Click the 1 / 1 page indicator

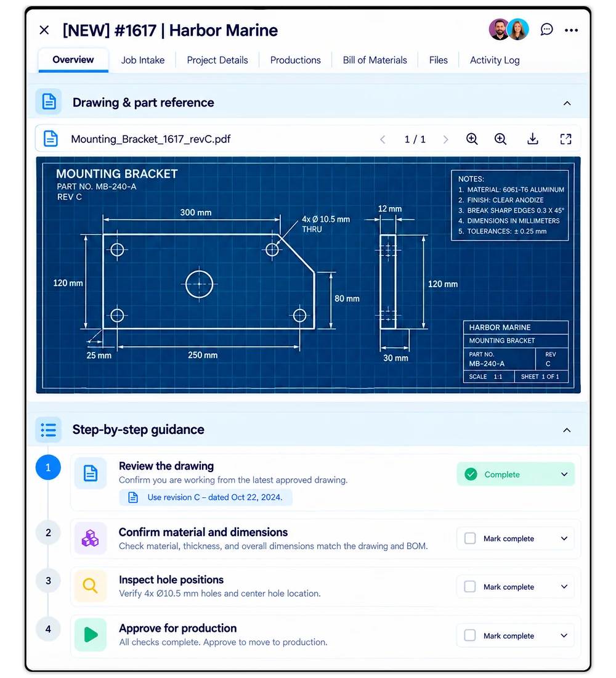click(x=415, y=139)
